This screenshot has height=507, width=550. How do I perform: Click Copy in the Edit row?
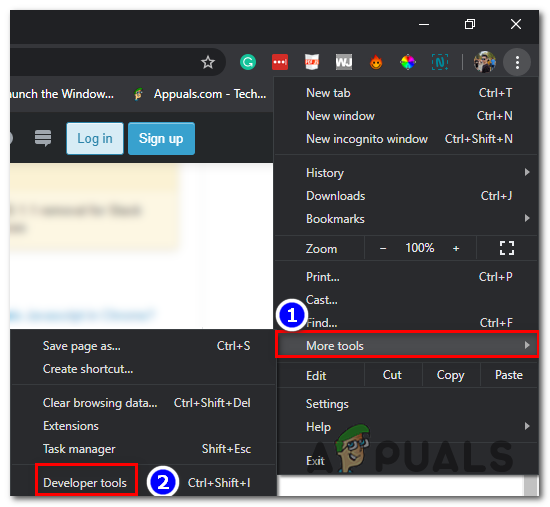coord(450,375)
